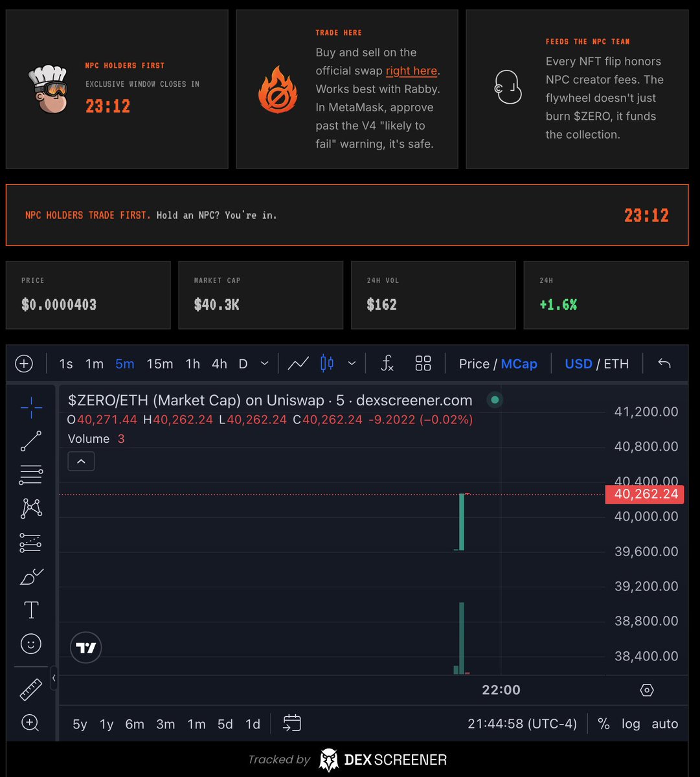
Task: Select the brush drawing tool
Action: point(30,576)
